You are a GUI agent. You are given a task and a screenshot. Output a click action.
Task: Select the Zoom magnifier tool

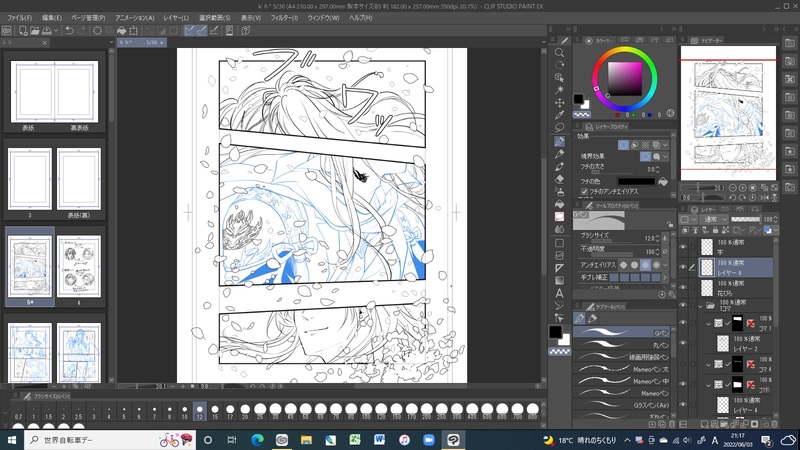(x=559, y=53)
